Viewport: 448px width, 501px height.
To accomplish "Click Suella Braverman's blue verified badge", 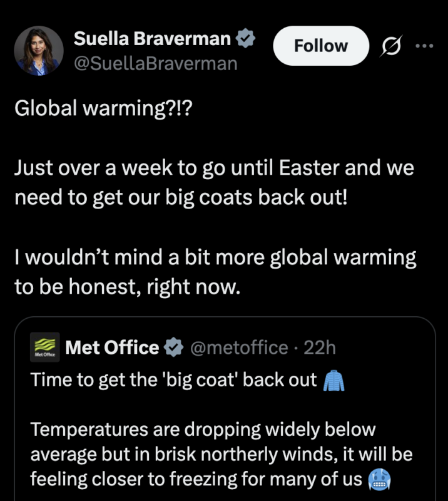I will coord(245,39).
